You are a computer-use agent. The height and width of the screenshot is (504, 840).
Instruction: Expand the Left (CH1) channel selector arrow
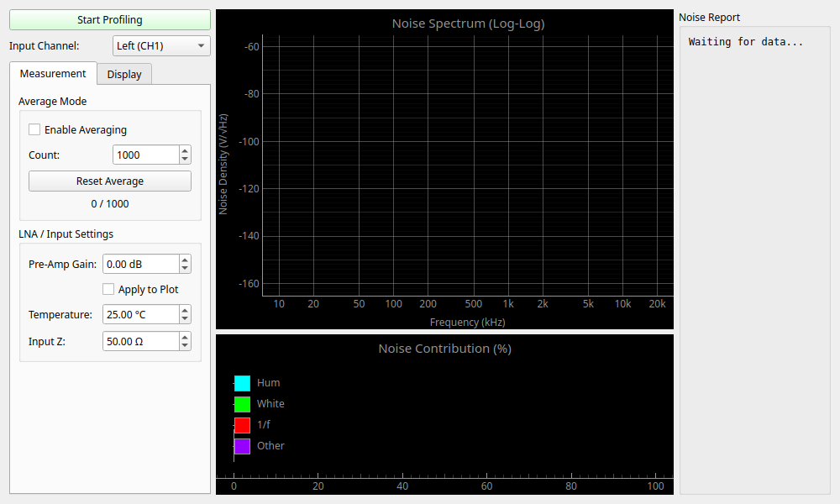[201, 45]
